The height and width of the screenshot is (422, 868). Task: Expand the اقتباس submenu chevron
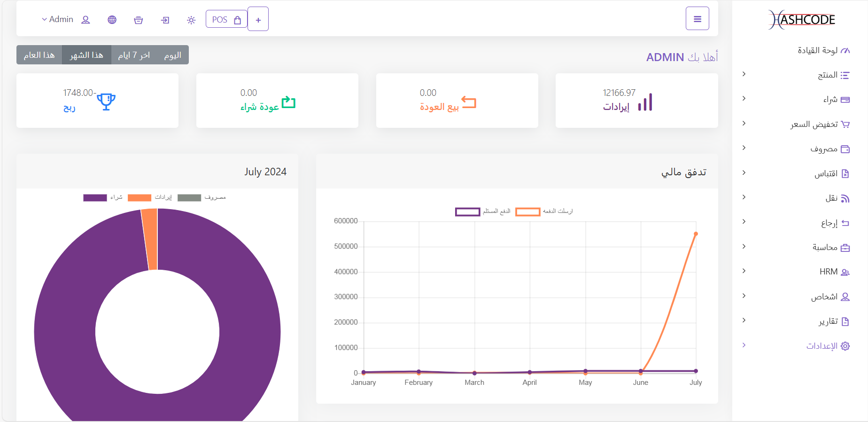point(744,172)
